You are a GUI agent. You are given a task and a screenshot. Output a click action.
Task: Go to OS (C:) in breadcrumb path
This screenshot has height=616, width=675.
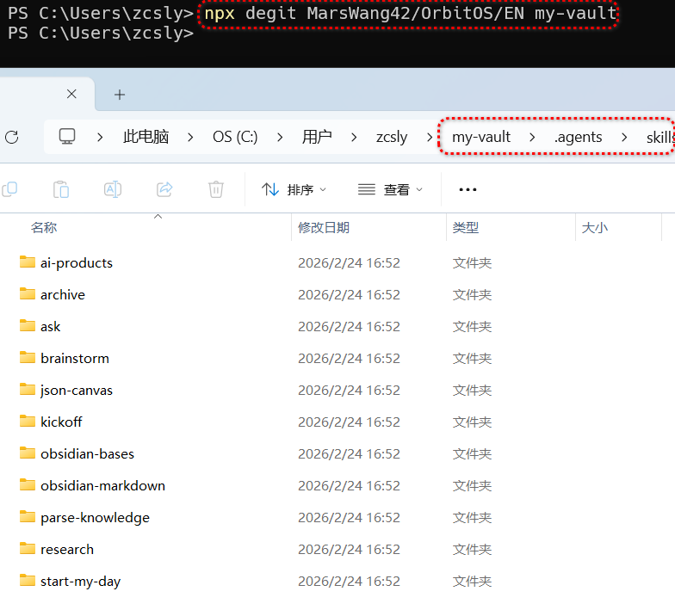click(x=235, y=137)
